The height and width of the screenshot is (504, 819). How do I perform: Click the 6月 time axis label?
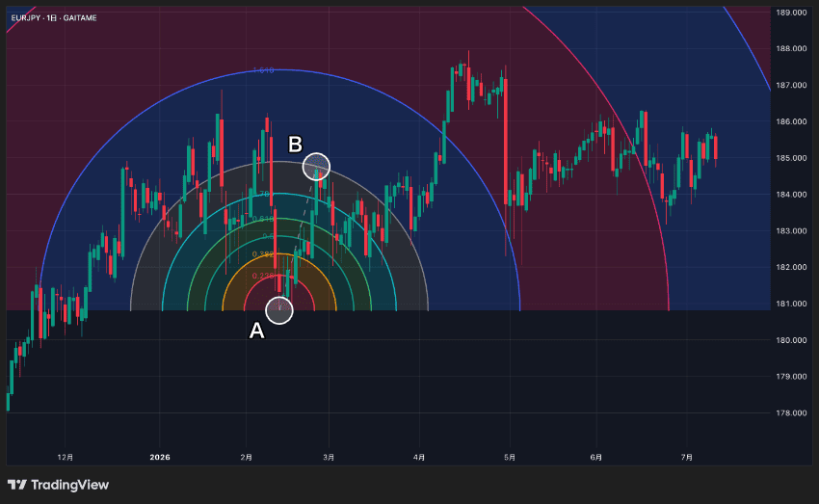coord(596,457)
